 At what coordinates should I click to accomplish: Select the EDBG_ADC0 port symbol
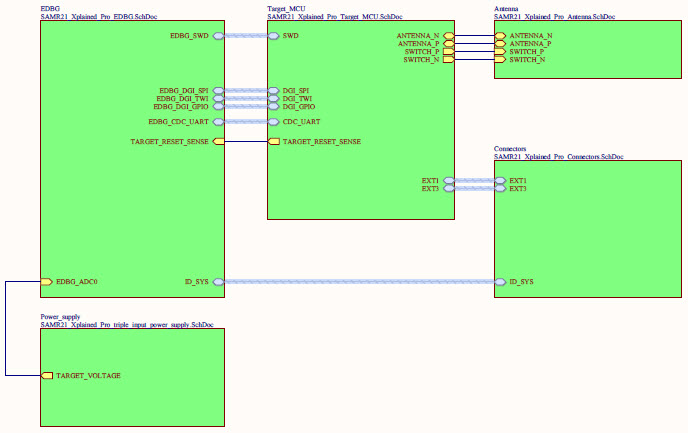click(46, 282)
